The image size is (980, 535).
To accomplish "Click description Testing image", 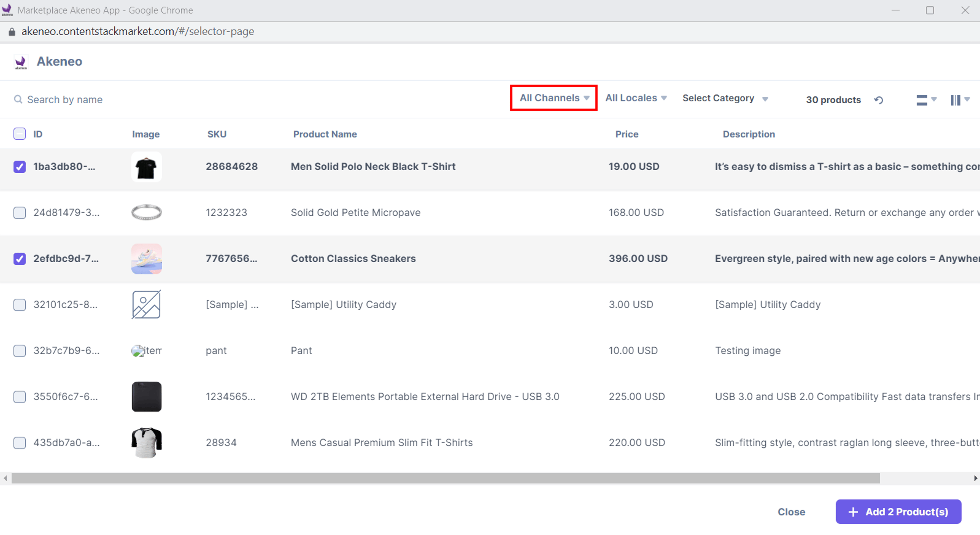I will (748, 350).
